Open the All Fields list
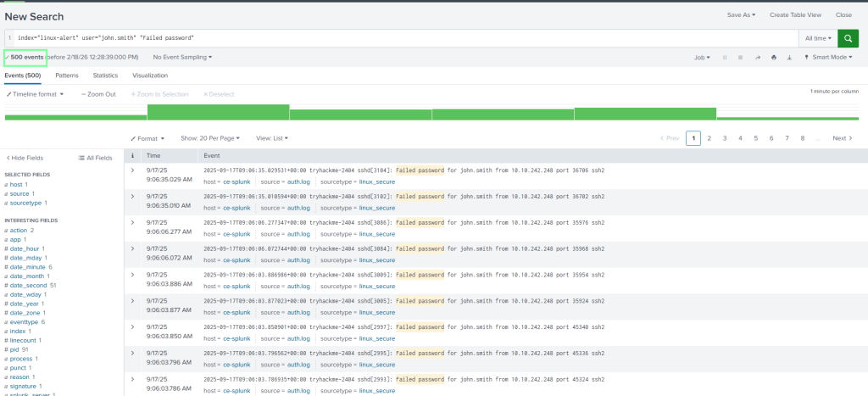The image size is (868, 396). click(95, 158)
